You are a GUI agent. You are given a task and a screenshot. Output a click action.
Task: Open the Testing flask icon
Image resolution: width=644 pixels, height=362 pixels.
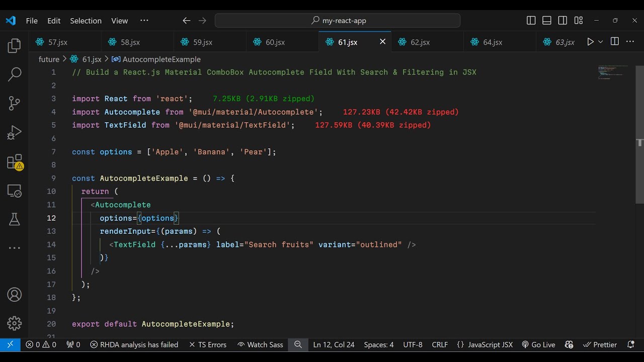point(14,219)
